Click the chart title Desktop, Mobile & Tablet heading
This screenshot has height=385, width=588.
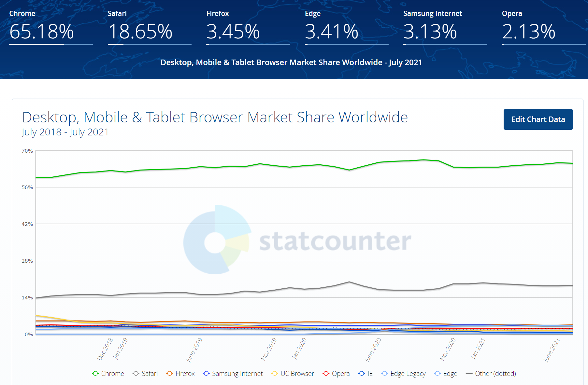coord(215,117)
